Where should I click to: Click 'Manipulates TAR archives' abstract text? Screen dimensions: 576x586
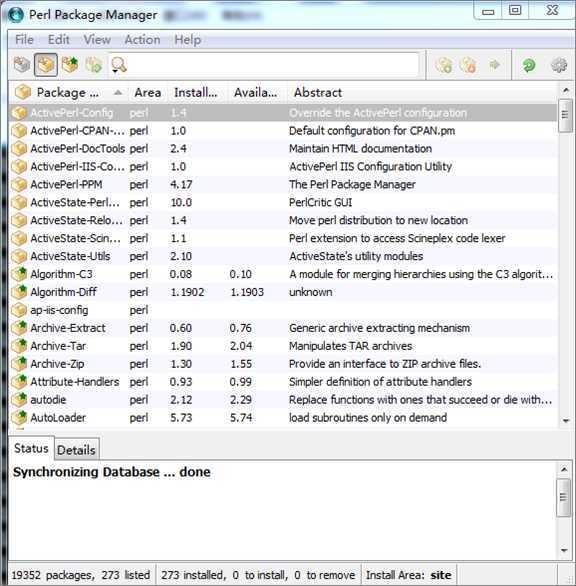pyautogui.click(x=350, y=346)
